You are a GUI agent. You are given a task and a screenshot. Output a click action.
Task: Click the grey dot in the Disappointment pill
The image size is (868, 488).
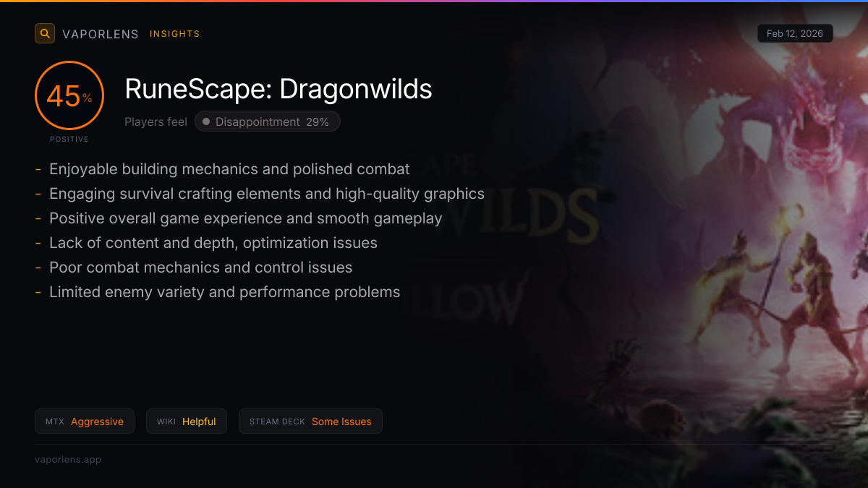(206, 122)
